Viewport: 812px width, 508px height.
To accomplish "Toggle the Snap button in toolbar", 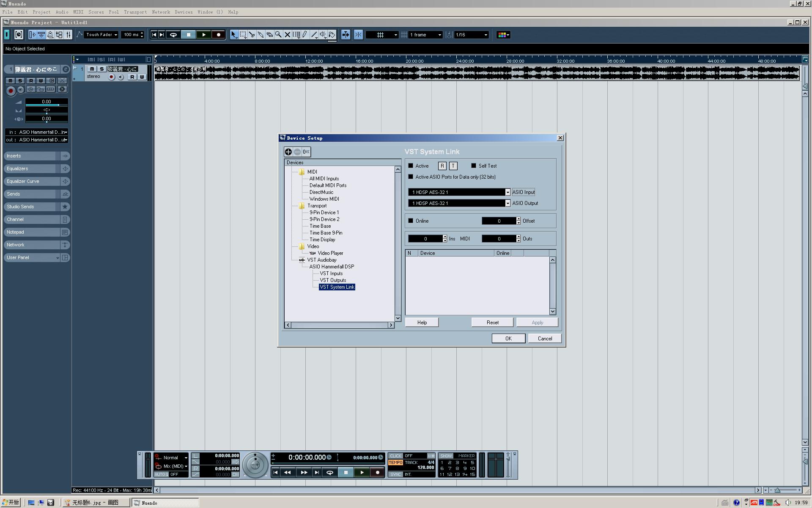I will click(x=358, y=35).
